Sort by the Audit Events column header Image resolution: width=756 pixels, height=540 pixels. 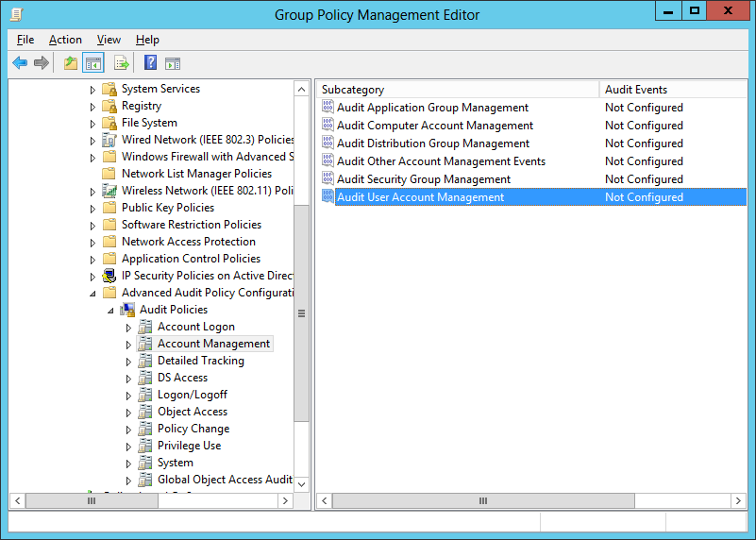pos(673,90)
